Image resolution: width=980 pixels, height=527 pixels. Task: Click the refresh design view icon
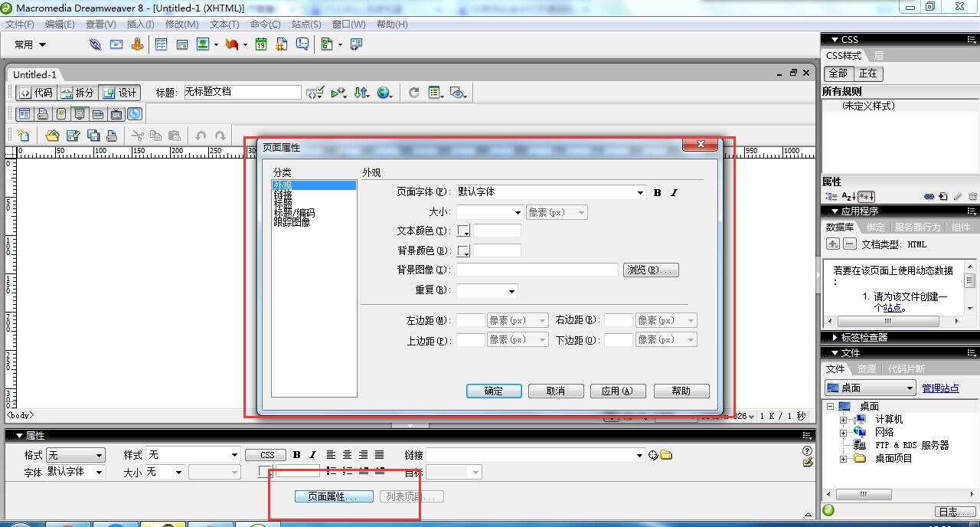(413, 93)
